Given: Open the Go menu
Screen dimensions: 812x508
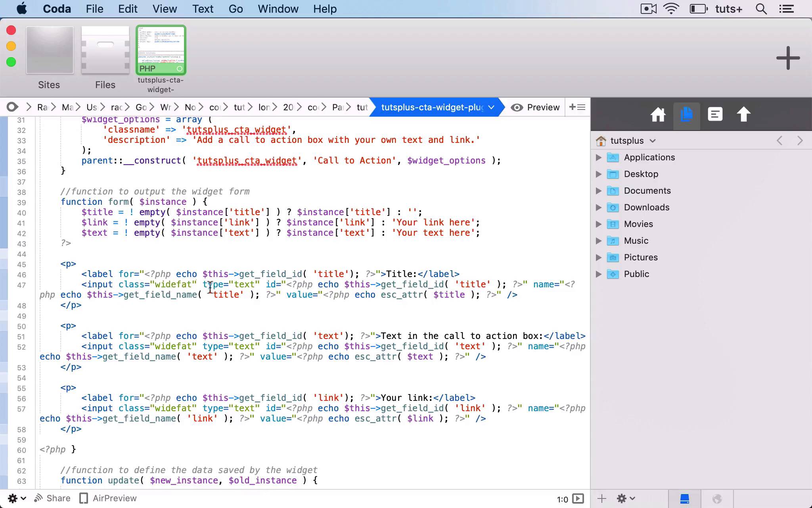Looking at the screenshot, I should pos(236,9).
